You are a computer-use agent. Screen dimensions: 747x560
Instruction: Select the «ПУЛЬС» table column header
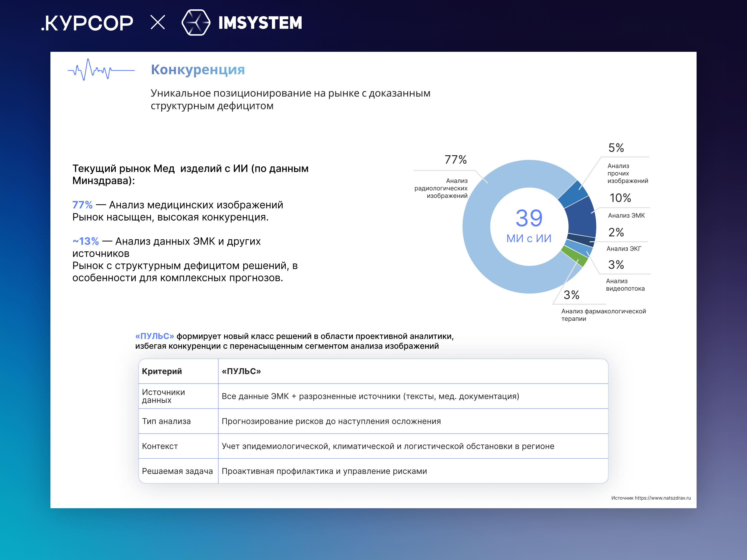click(241, 371)
